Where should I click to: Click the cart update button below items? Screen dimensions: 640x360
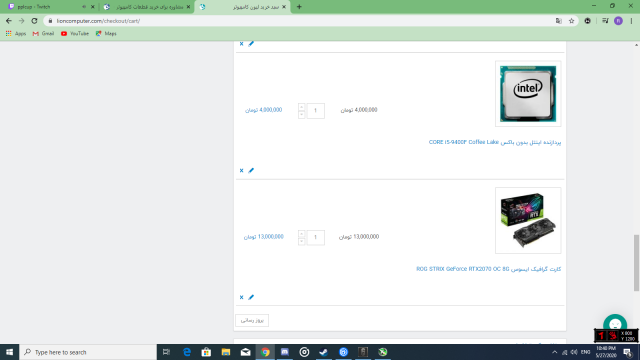pyautogui.click(x=252, y=320)
